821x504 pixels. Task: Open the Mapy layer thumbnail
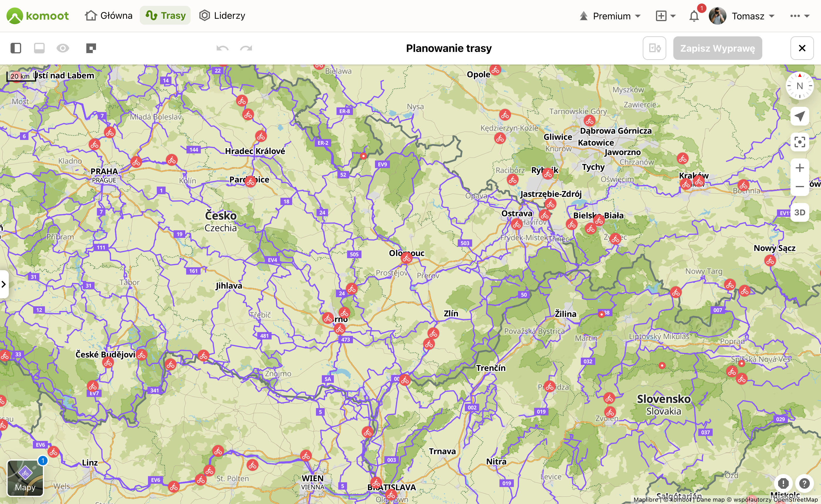(x=25, y=478)
